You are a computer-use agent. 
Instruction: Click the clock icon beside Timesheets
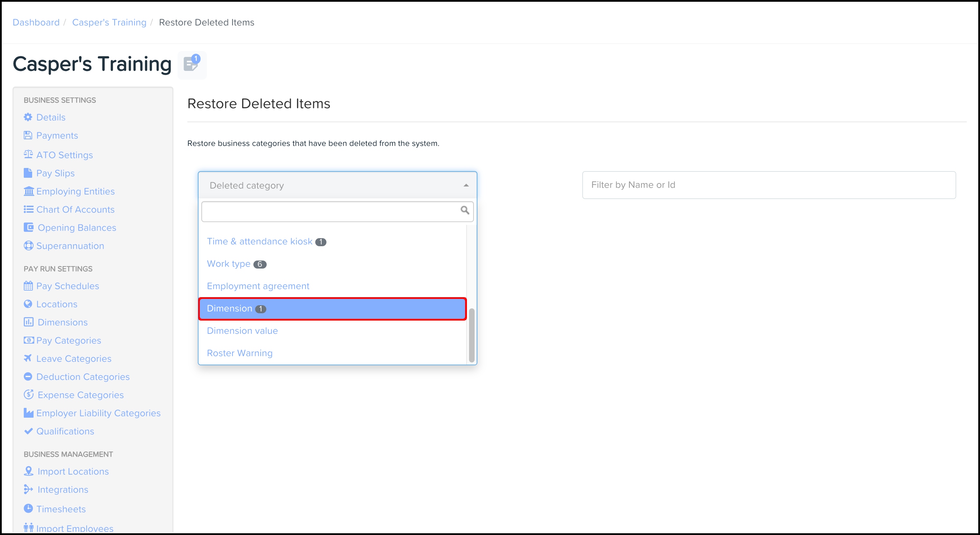28,508
